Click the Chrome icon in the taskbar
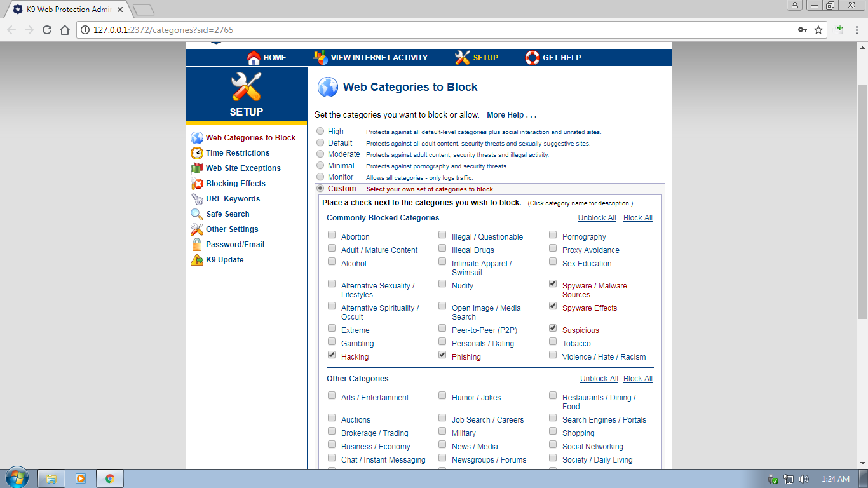Viewport: 868px width, 488px height. coord(110,478)
